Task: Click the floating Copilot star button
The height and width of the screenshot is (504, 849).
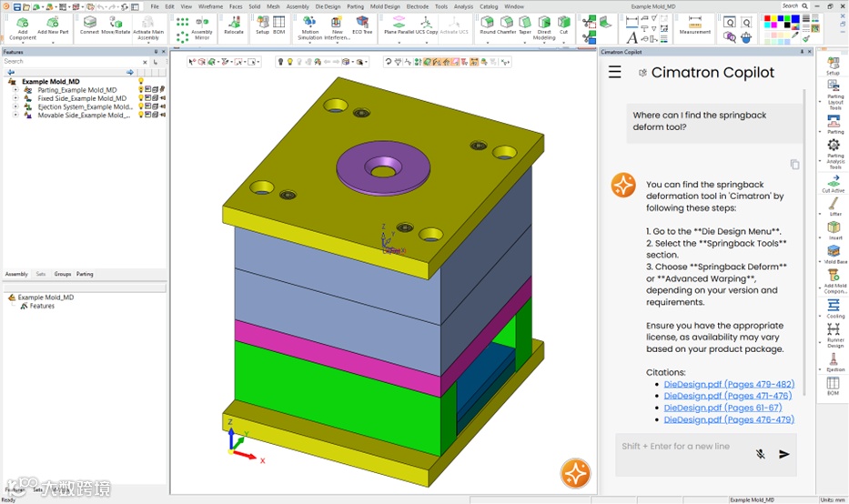Action: click(575, 473)
